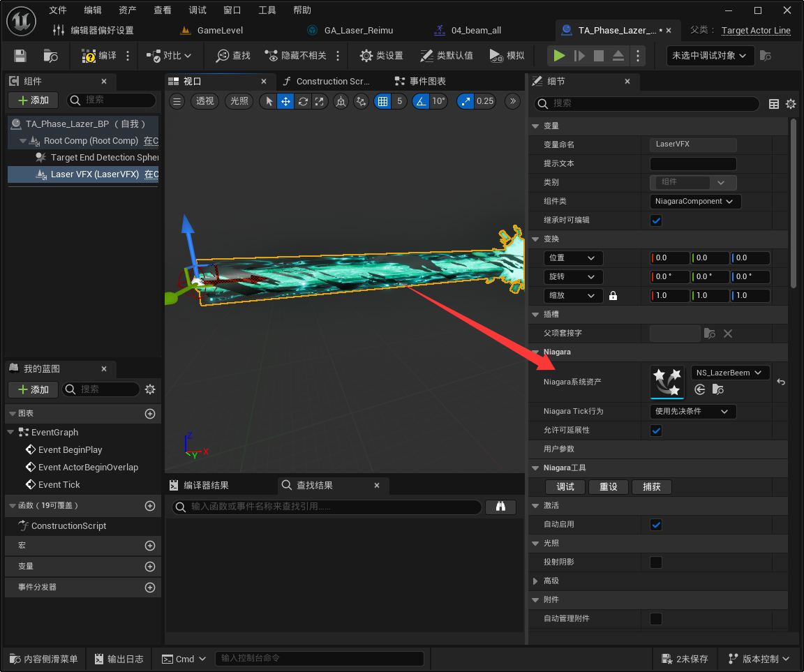Expand the 高级 advanced section
The height and width of the screenshot is (672, 804).
tap(535, 581)
